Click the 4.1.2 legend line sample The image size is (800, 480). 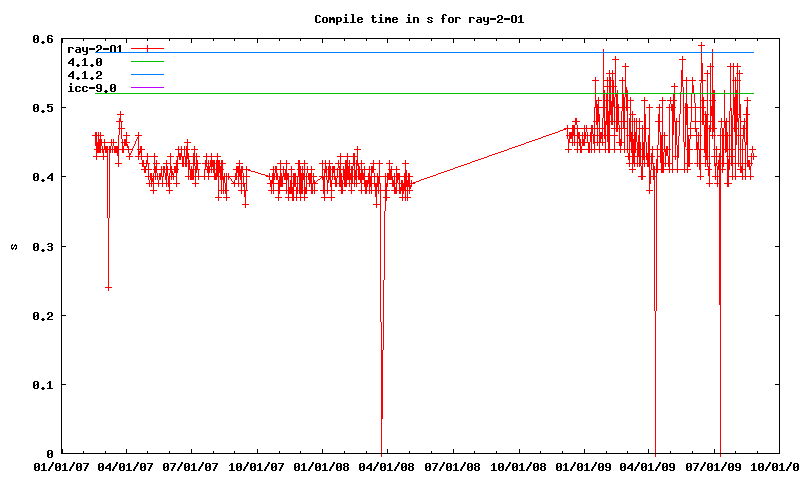(146, 75)
